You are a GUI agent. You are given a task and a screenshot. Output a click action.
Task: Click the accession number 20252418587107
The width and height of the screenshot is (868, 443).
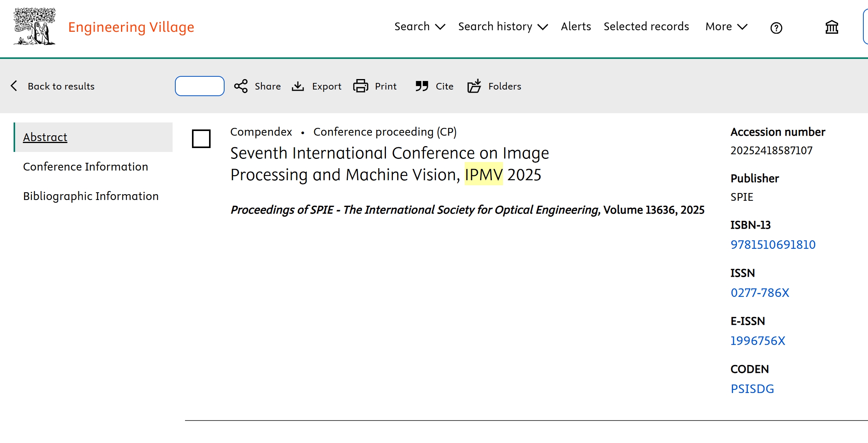tap(771, 150)
